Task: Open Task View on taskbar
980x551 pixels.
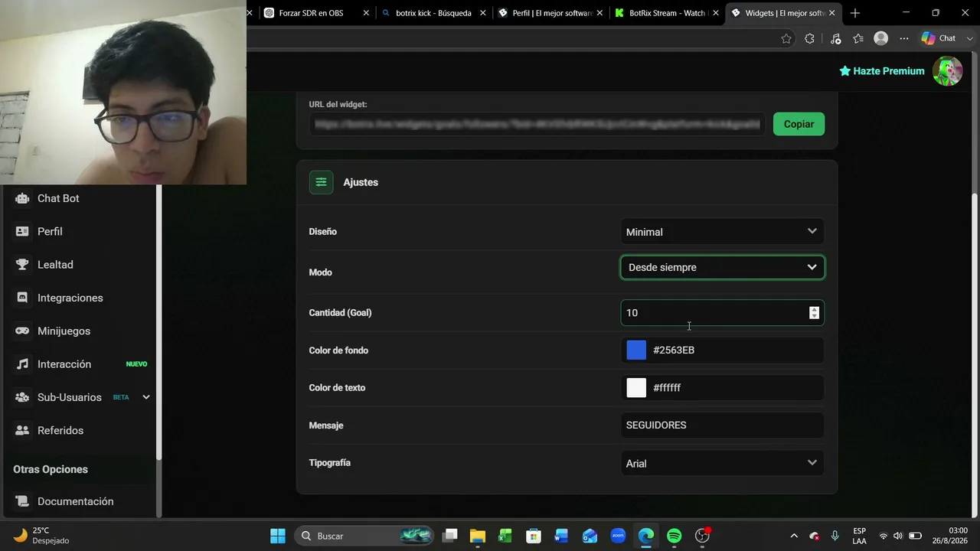Action: [450, 536]
